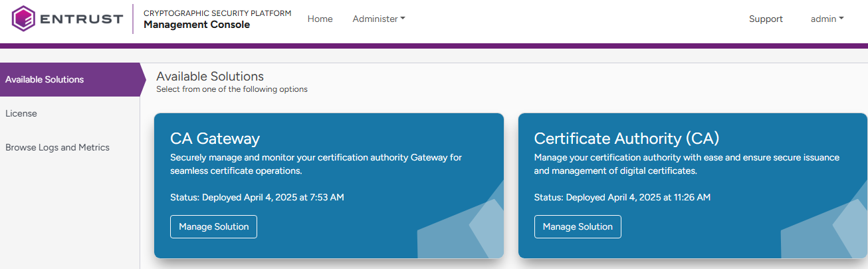Open the License section in sidebar
868x269 pixels.
(21, 114)
